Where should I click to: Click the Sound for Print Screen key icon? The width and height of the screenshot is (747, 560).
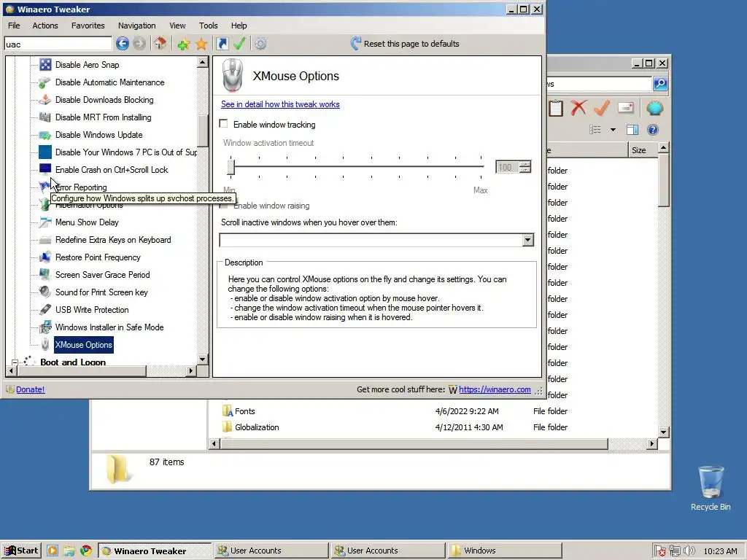point(45,292)
